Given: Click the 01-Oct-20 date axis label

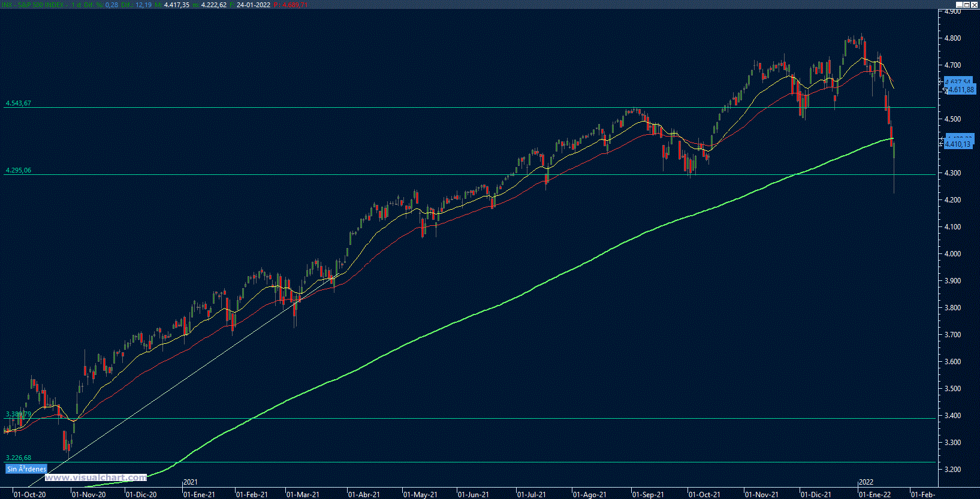Looking at the screenshot, I should click(x=29, y=494).
